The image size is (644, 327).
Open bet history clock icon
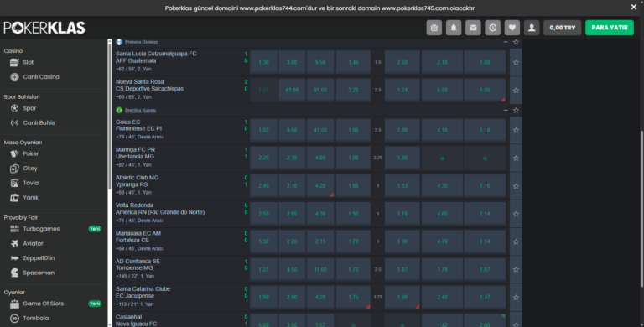(492, 28)
